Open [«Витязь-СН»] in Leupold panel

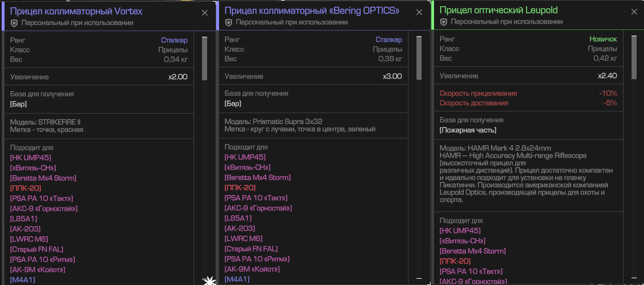pos(462,241)
